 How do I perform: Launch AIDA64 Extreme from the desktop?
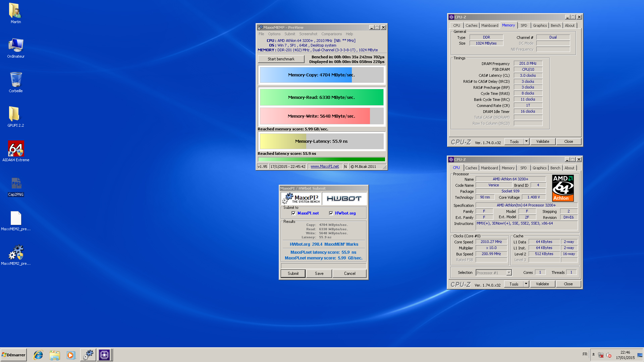(15, 152)
